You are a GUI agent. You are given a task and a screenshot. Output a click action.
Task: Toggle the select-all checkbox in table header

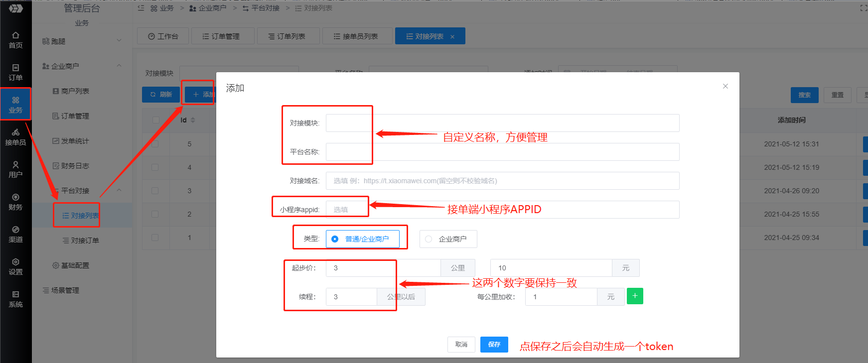pos(155,120)
